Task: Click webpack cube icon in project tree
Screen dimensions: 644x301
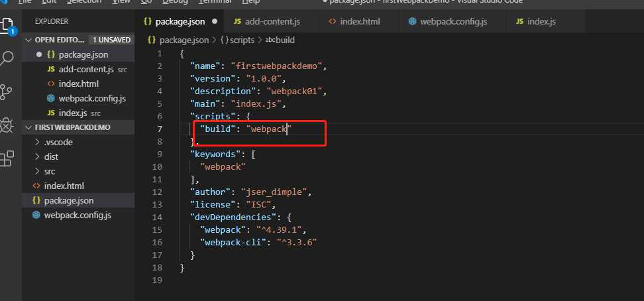Action: (36, 215)
